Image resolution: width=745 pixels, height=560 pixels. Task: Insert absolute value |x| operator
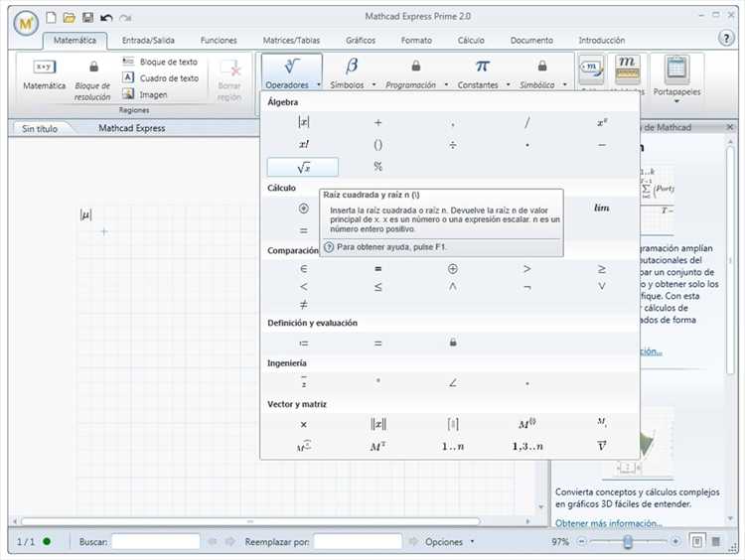pos(304,122)
